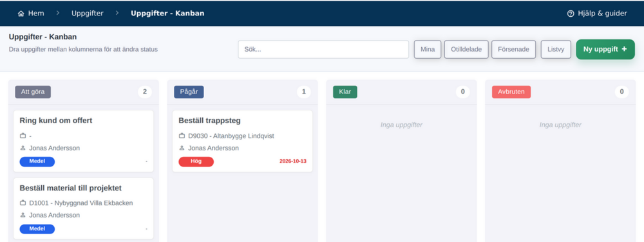
Task: Click breadcrumb chevron after Uppgifter
Action: [117, 13]
